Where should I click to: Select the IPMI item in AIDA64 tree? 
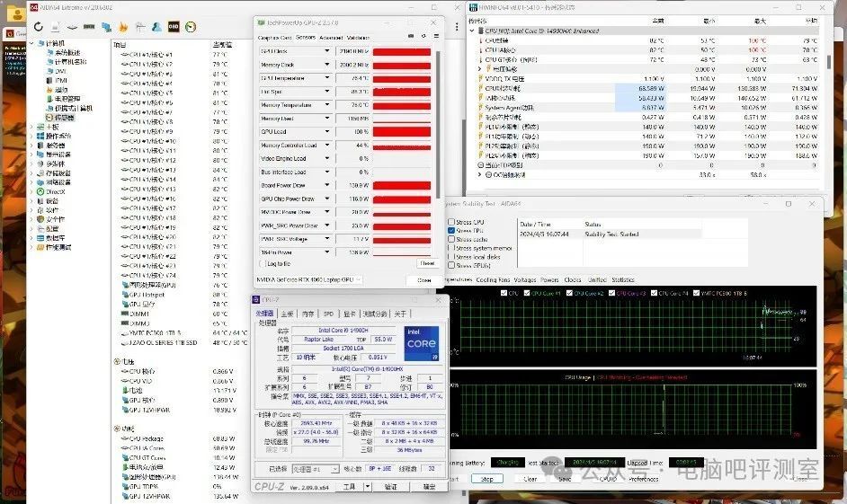[x=61, y=80]
